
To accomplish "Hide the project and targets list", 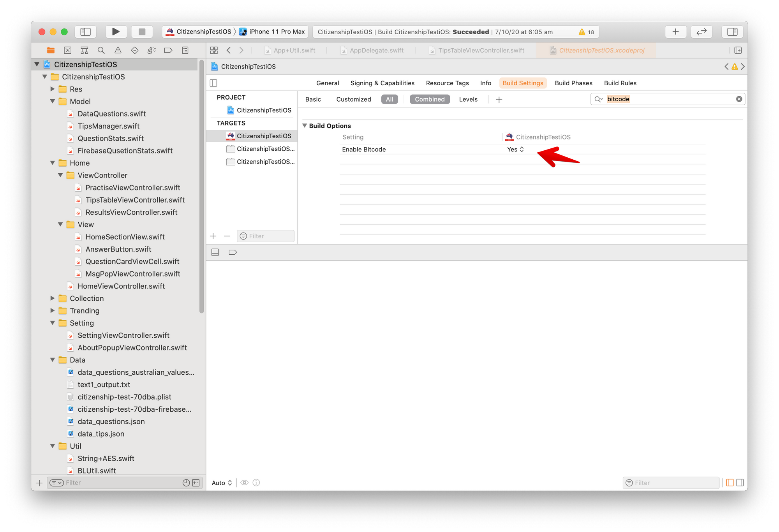I will click(x=213, y=83).
